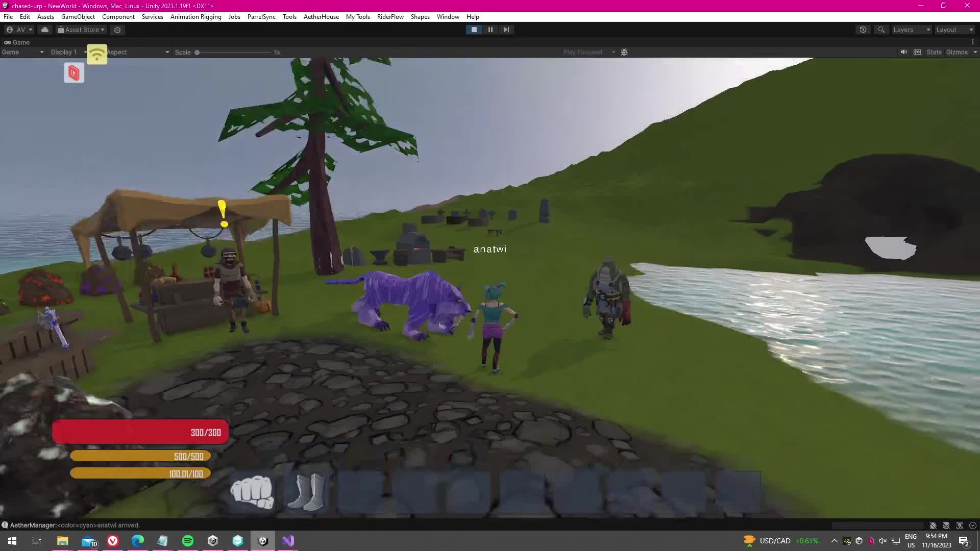Click the Scale slider handle
Screen dimensions: 980x551
tap(197, 52)
